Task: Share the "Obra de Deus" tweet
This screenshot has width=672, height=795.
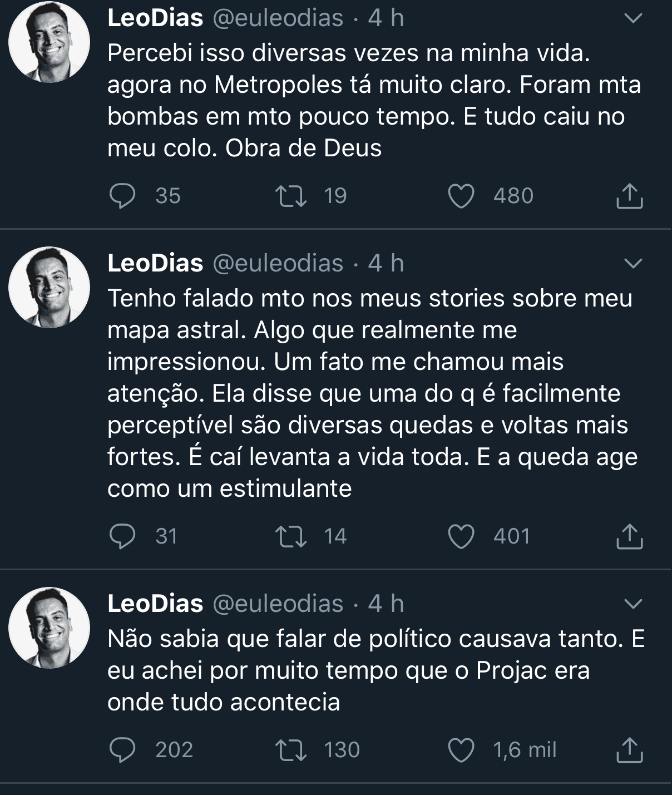Action: click(x=630, y=196)
